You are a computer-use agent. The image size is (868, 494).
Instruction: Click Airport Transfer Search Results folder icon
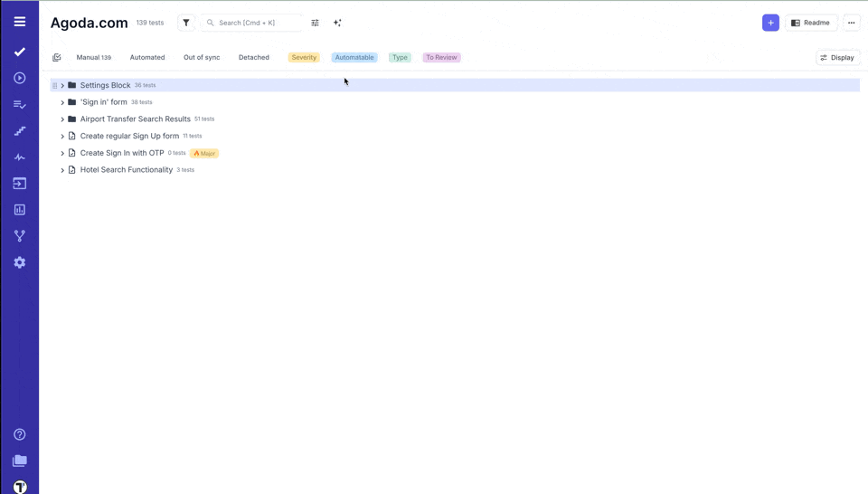(72, 119)
